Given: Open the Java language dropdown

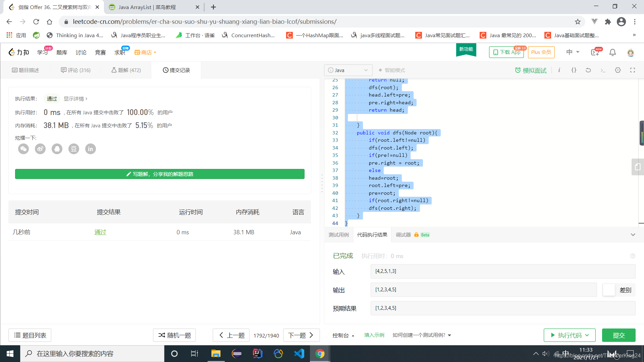Looking at the screenshot, I should [x=348, y=70].
